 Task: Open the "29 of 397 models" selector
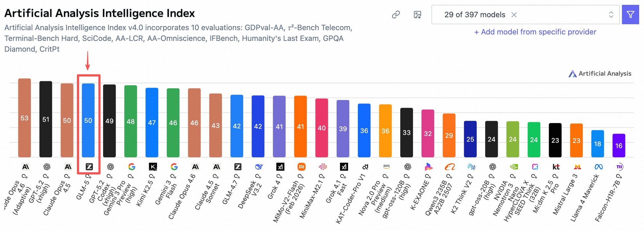click(x=474, y=14)
